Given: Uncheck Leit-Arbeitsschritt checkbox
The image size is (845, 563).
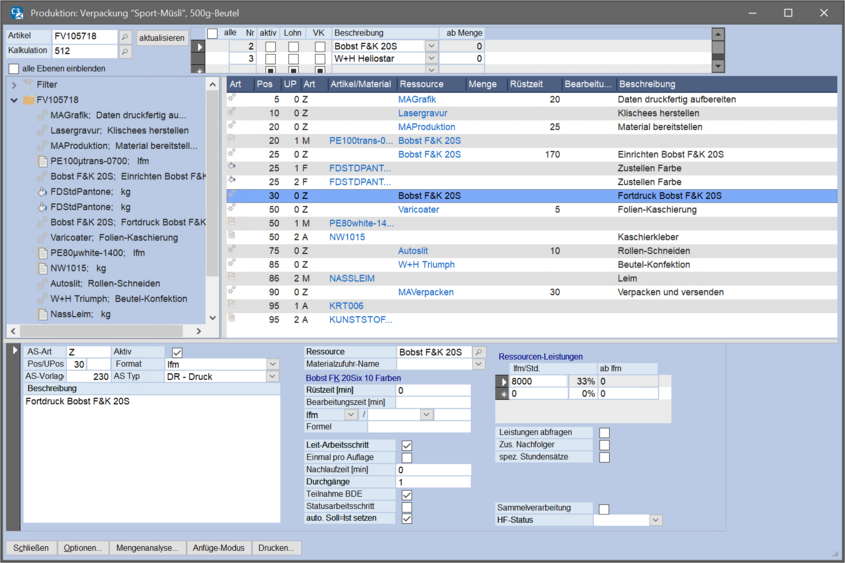Looking at the screenshot, I should pos(407,446).
